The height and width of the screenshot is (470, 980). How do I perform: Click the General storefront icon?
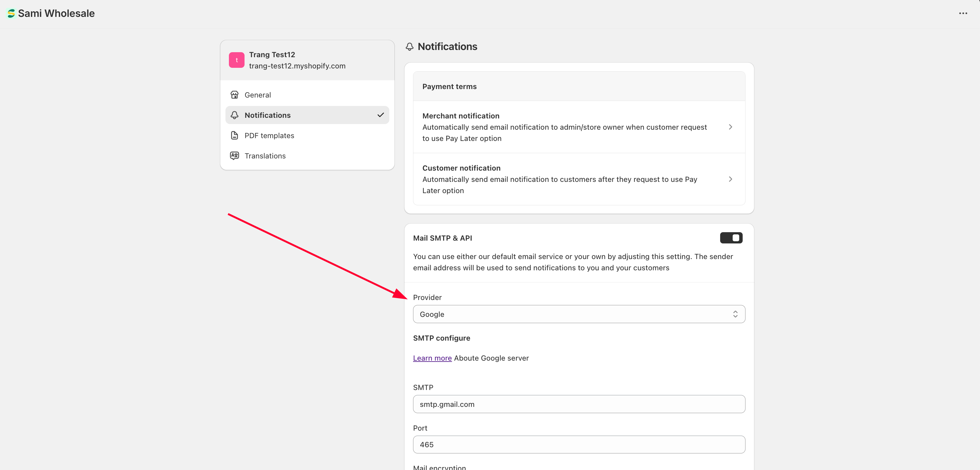coord(234,95)
